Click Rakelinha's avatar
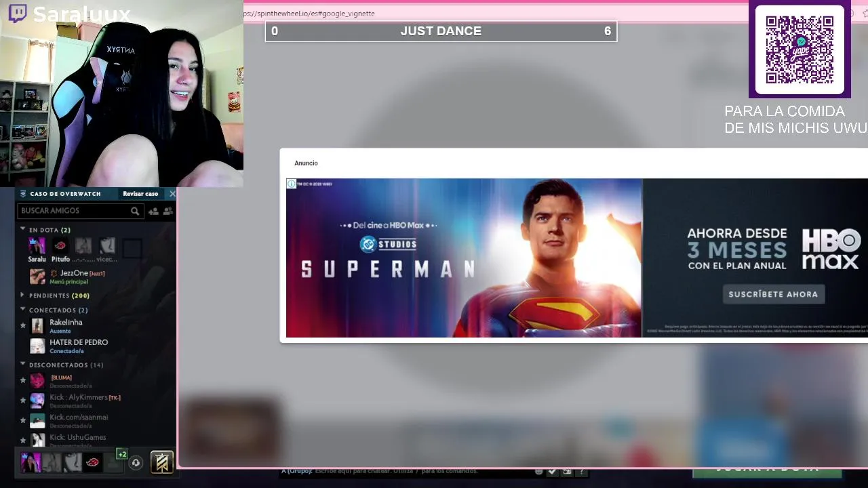 pyautogui.click(x=37, y=326)
